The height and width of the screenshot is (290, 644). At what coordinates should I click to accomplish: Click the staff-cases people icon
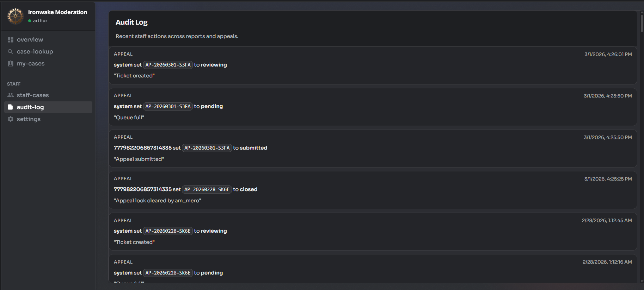pos(11,95)
